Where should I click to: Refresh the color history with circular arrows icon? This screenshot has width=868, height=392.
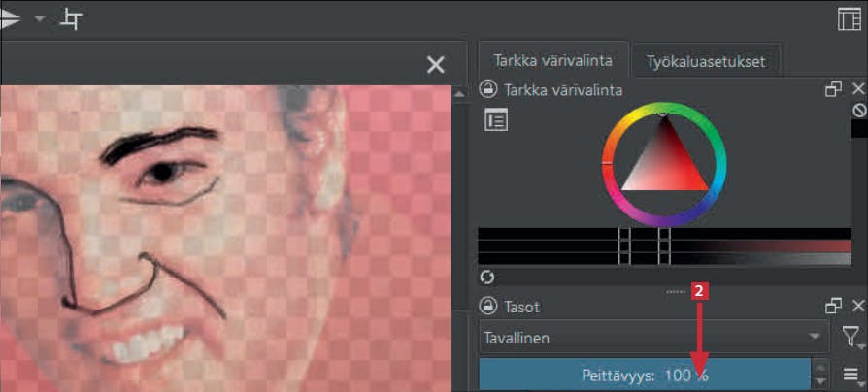point(487,277)
